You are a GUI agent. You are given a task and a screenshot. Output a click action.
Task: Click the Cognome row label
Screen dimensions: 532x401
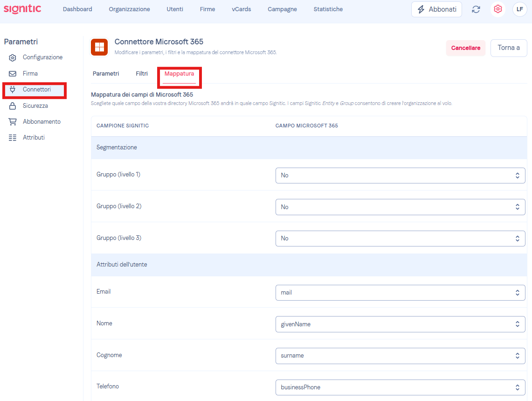click(x=109, y=355)
